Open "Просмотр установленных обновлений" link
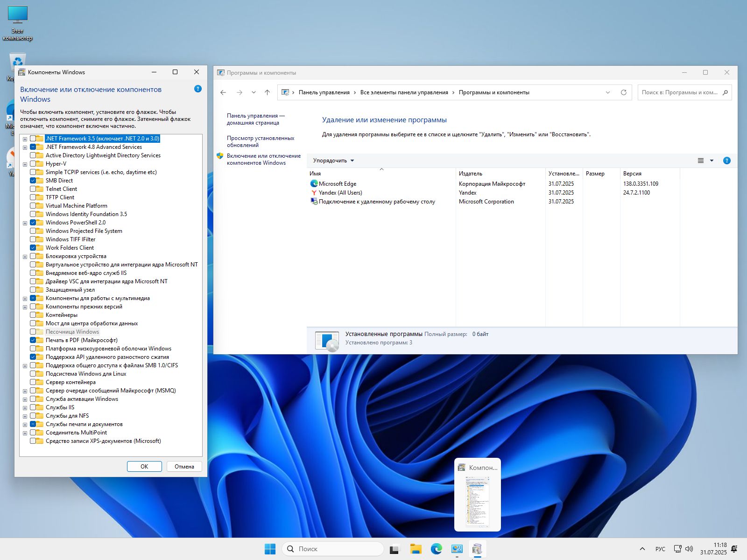Viewport: 747px width, 560px height. coord(261,141)
